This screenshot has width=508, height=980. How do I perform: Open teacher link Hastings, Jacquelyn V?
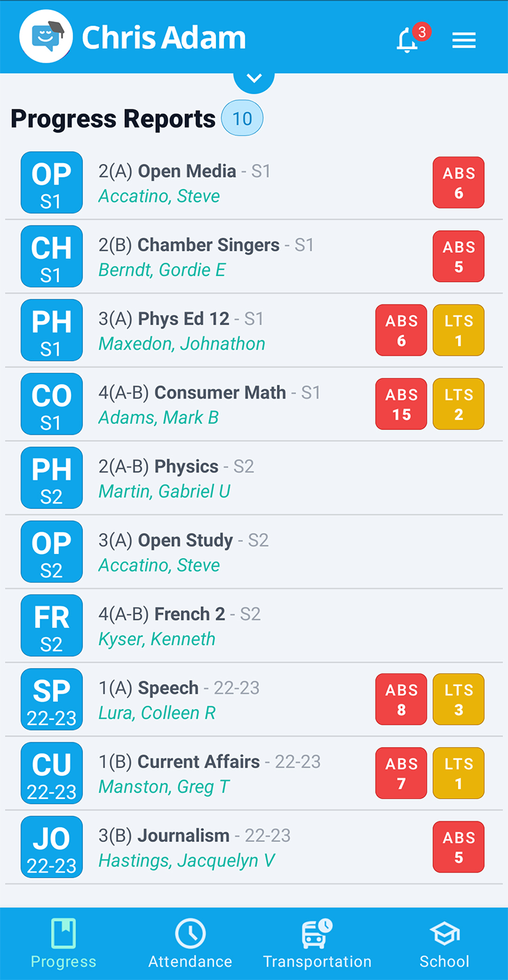187,861
